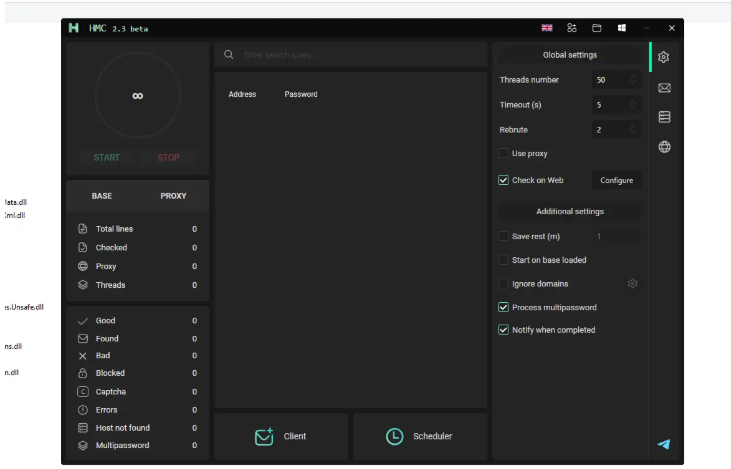Tick Start on base loaded checkbox
Viewport: 731px width, 469px height.
click(503, 260)
